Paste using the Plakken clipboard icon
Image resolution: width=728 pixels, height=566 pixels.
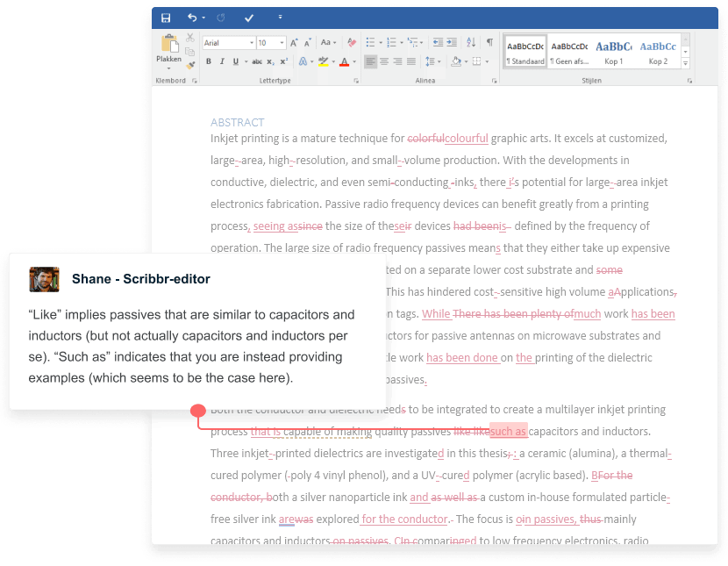[x=169, y=44]
